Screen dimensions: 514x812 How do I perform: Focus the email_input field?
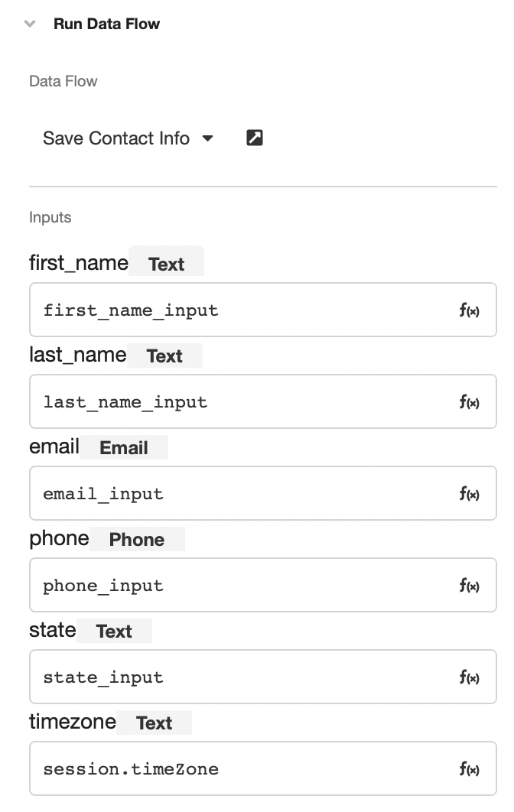tap(262, 493)
